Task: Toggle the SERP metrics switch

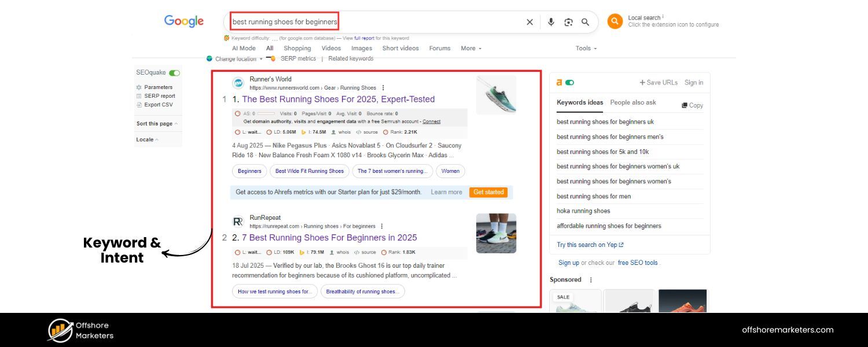Action: 271,58
